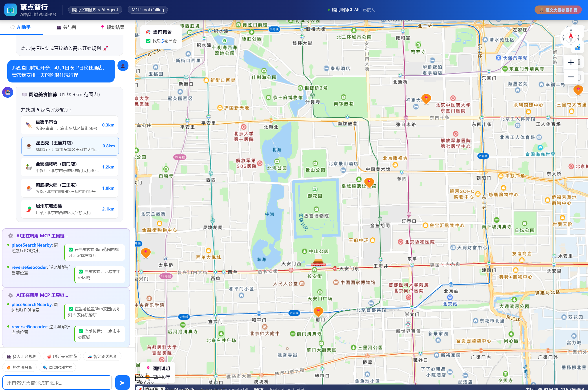
Task: Toggle the 找到5家美食 scene checkbox
Action: pyautogui.click(x=148, y=41)
